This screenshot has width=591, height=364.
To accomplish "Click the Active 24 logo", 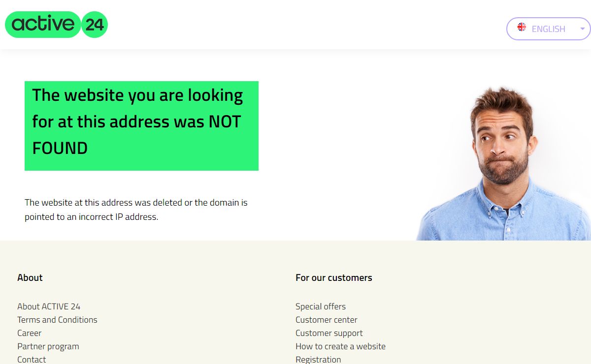I will click(x=56, y=25).
